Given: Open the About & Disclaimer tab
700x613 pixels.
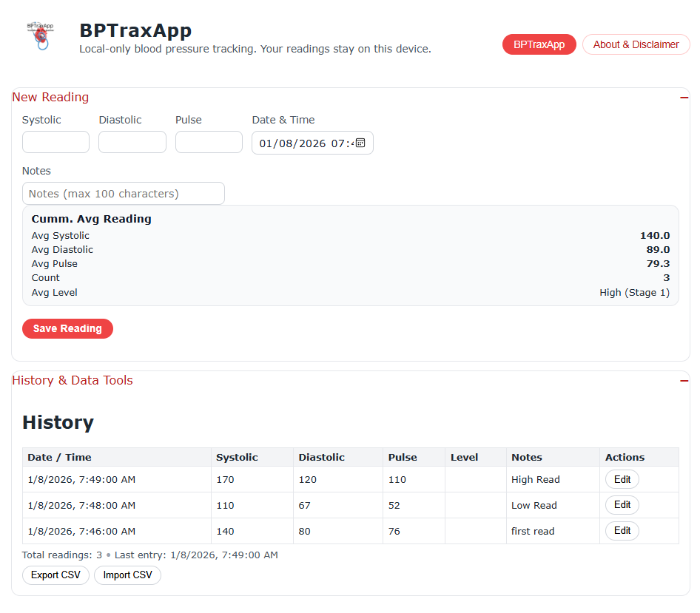Looking at the screenshot, I should (636, 44).
